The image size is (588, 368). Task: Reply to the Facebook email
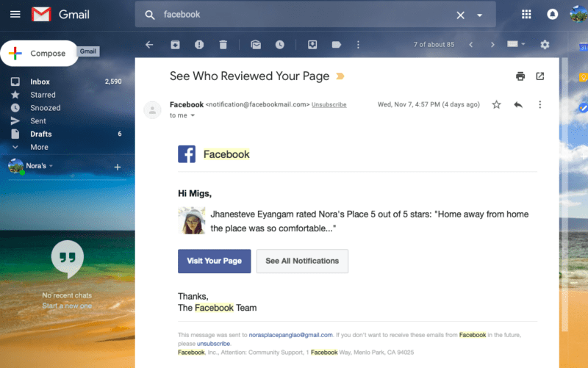[x=518, y=104]
